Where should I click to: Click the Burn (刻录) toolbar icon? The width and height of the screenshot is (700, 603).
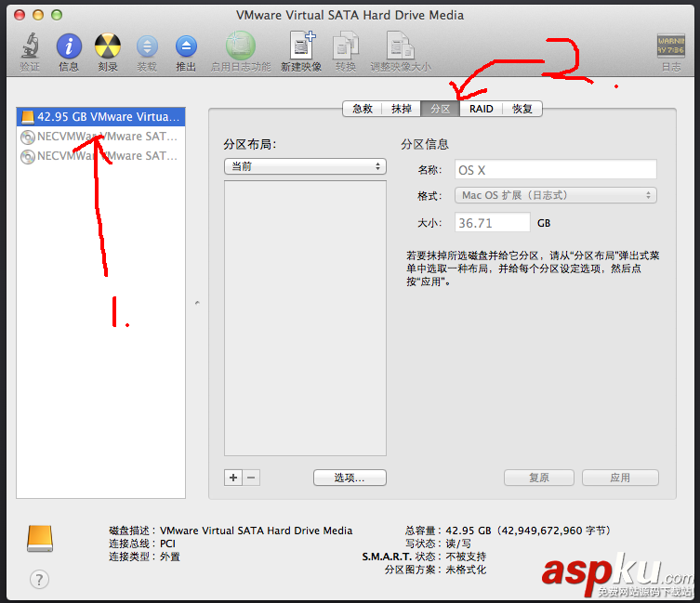pyautogui.click(x=108, y=46)
